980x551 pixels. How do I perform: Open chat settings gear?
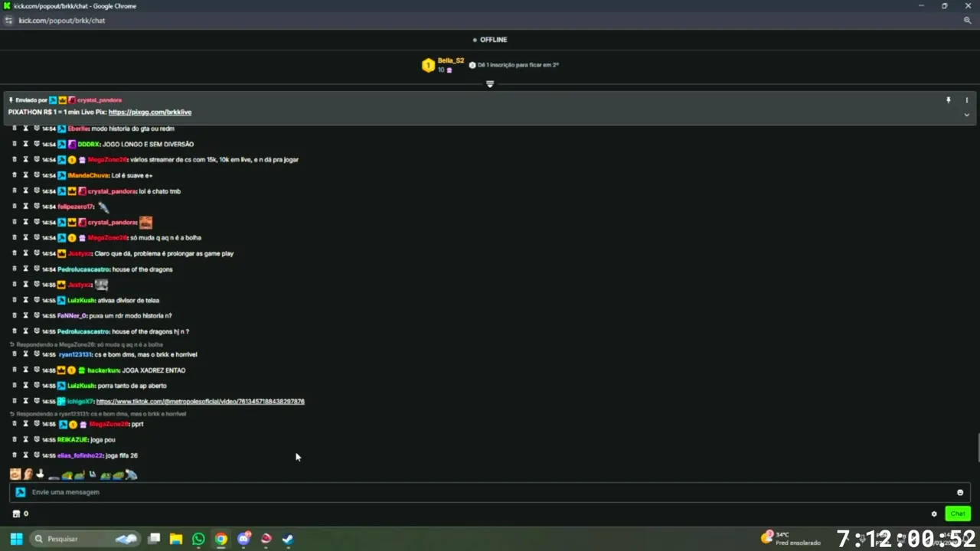(x=934, y=514)
